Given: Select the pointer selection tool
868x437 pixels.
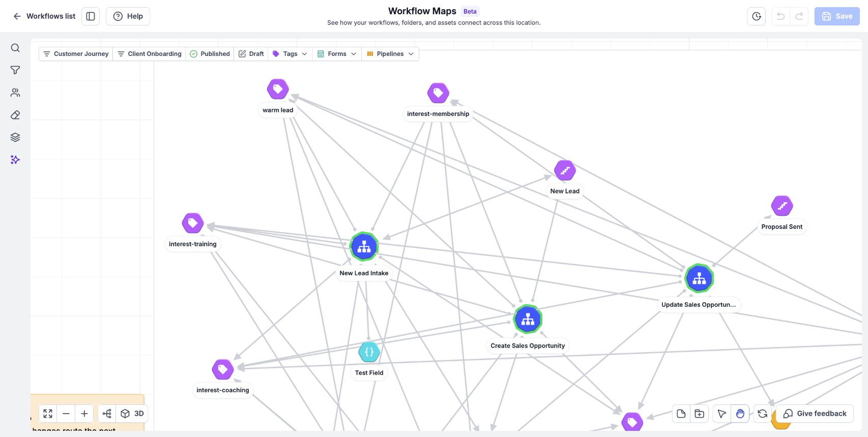Looking at the screenshot, I should 722,414.
